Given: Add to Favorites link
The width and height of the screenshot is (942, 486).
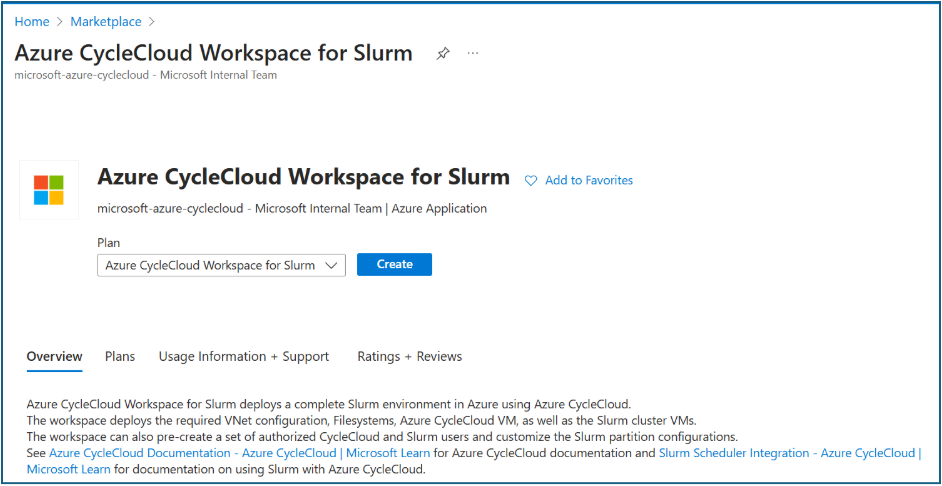Looking at the screenshot, I should click(x=589, y=180).
